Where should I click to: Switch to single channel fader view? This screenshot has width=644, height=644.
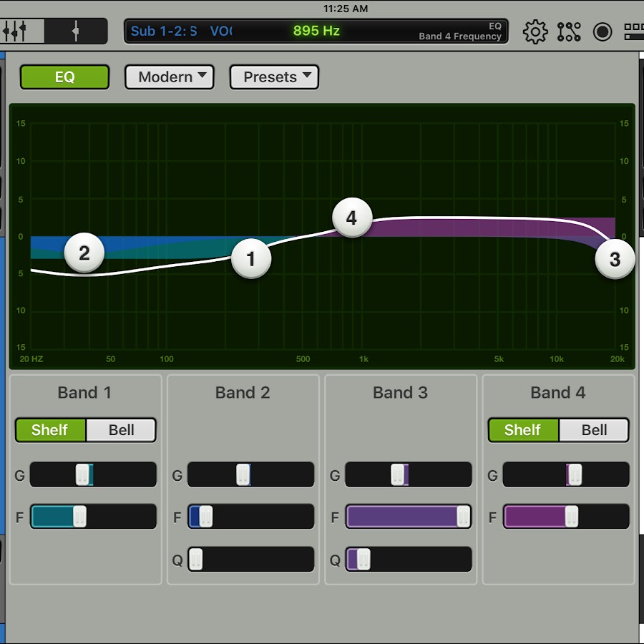click(x=76, y=31)
